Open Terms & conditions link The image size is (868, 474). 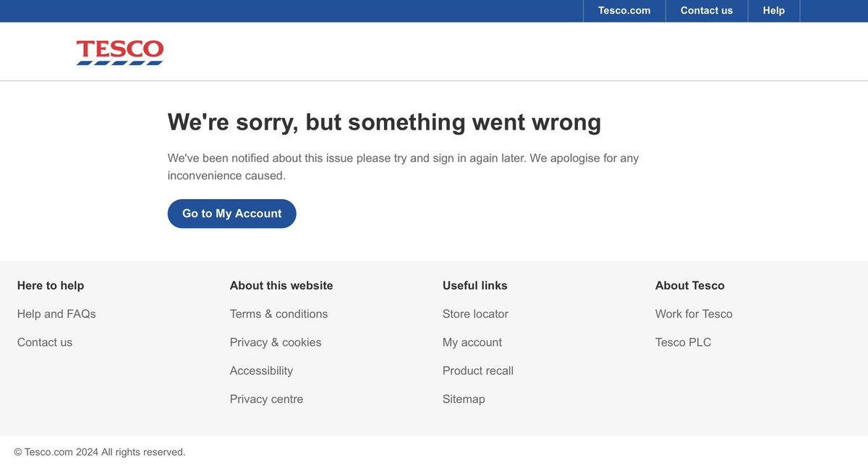[x=278, y=314]
